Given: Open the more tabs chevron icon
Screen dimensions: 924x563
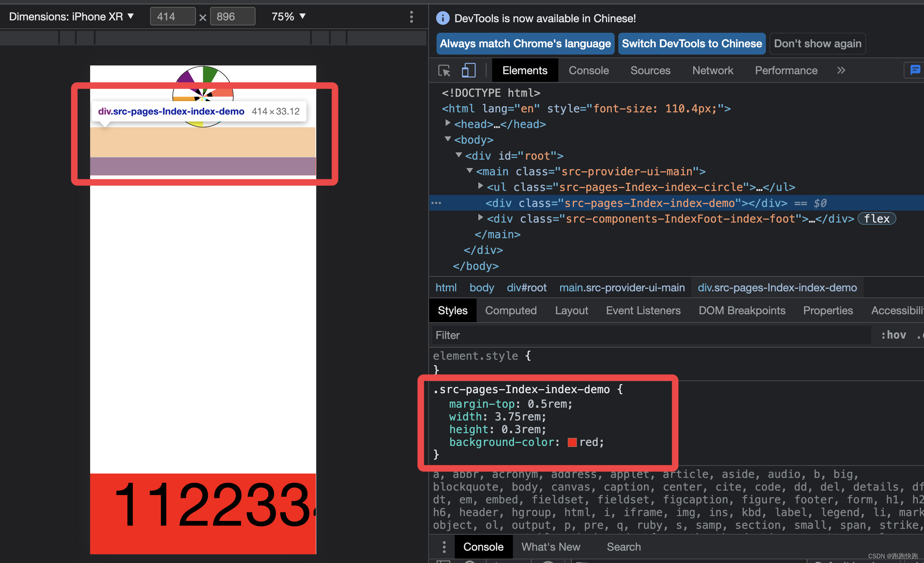Looking at the screenshot, I should pyautogui.click(x=841, y=71).
